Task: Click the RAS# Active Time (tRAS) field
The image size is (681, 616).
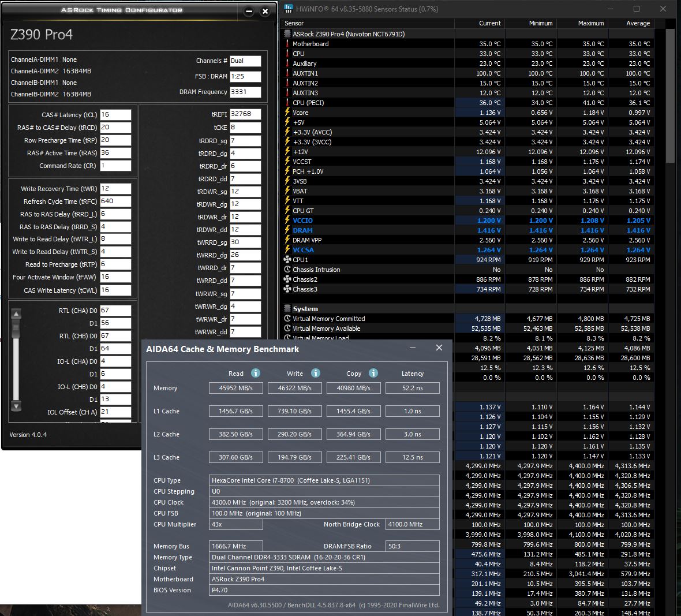Action: click(115, 153)
